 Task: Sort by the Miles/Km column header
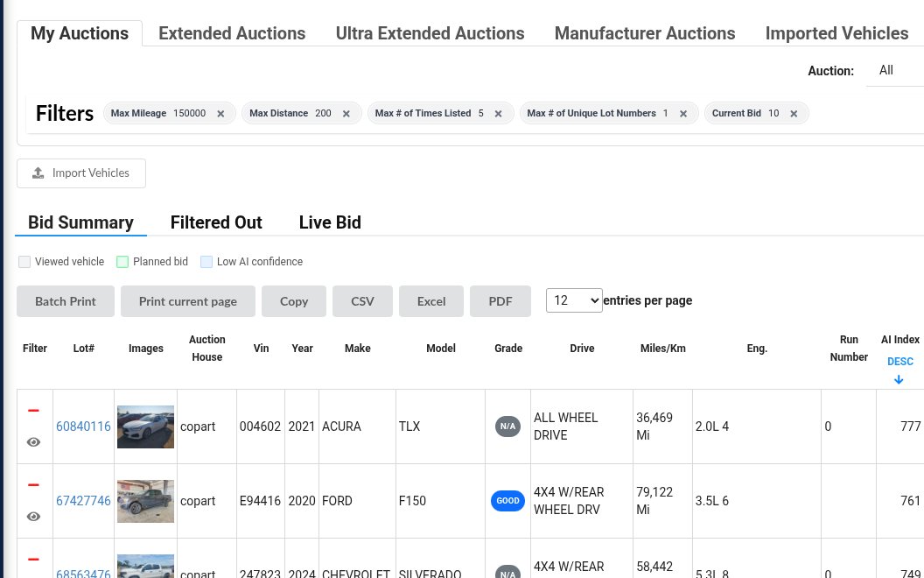[663, 349]
